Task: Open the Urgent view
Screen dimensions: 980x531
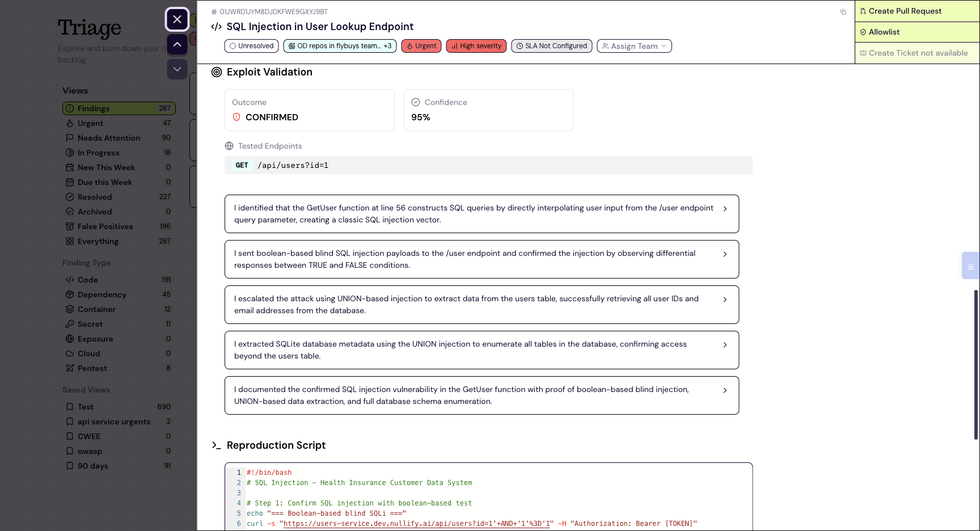Action: pos(119,123)
